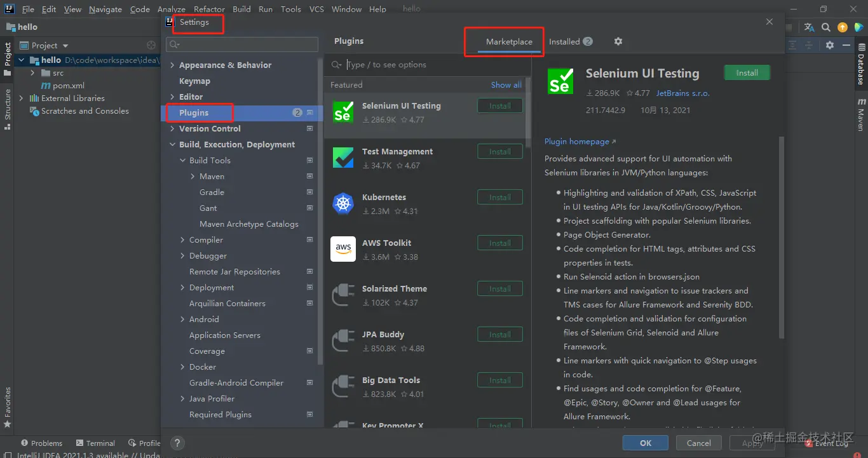Open the Plugin homepage link
Image resolution: width=868 pixels, height=458 pixels.
tap(580, 142)
